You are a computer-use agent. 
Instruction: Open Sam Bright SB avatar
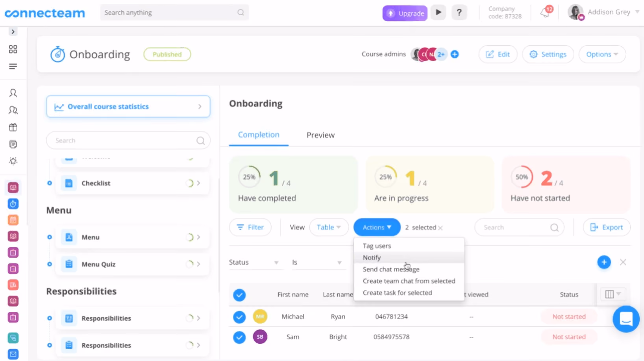[260, 337]
